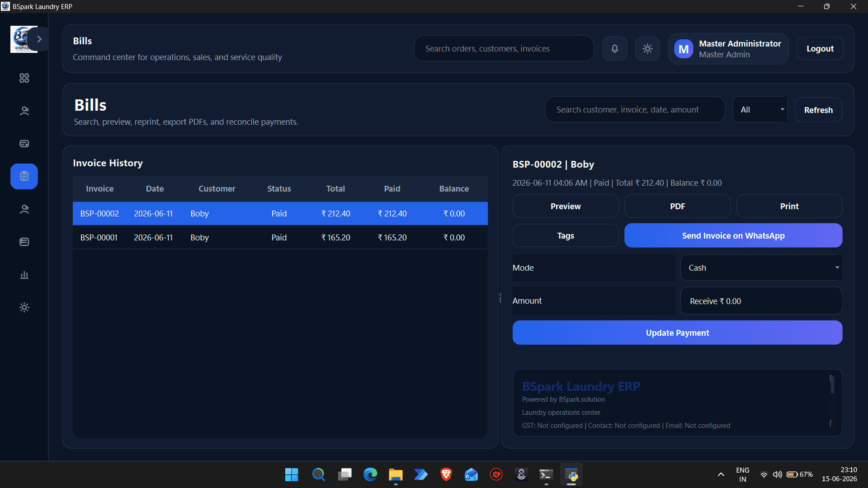Image resolution: width=868 pixels, height=488 pixels.
Task: Click the Logout button
Action: (x=820, y=48)
